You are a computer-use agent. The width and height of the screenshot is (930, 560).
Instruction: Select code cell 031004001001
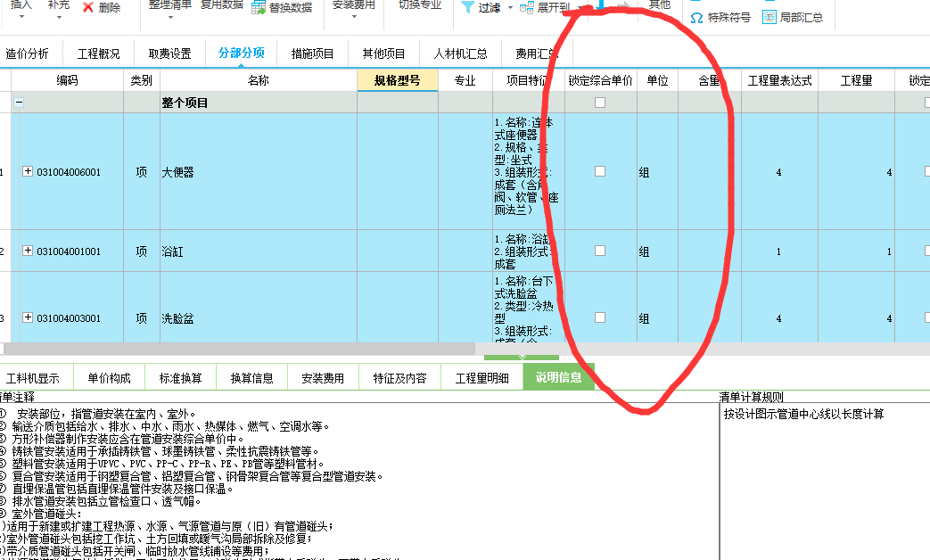pos(69,251)
